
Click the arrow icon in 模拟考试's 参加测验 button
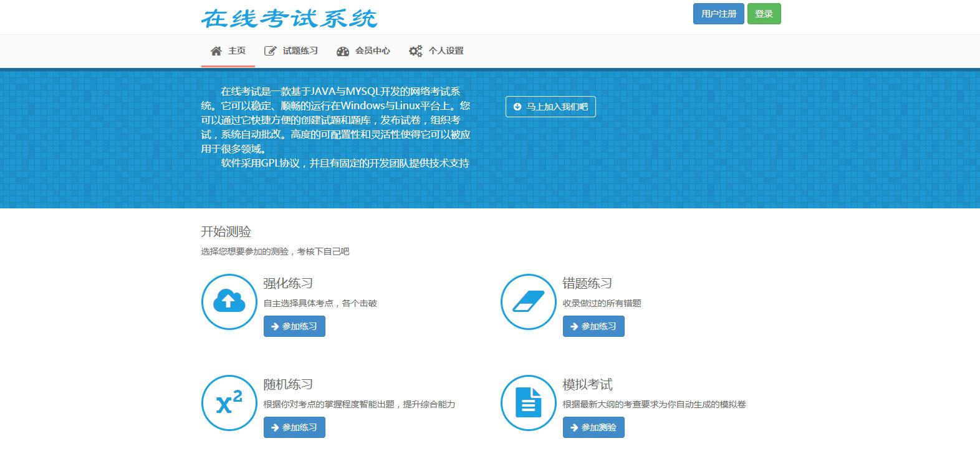(x=574, y=427)
